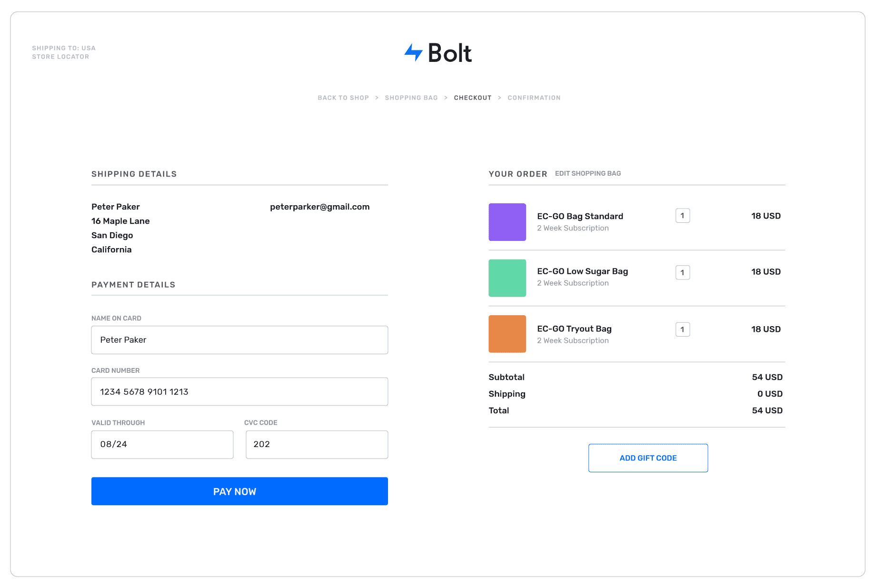
Task: Select the Shopping Bag breadcrumb step
Action: pyautogui.click(x=411, y=97)
